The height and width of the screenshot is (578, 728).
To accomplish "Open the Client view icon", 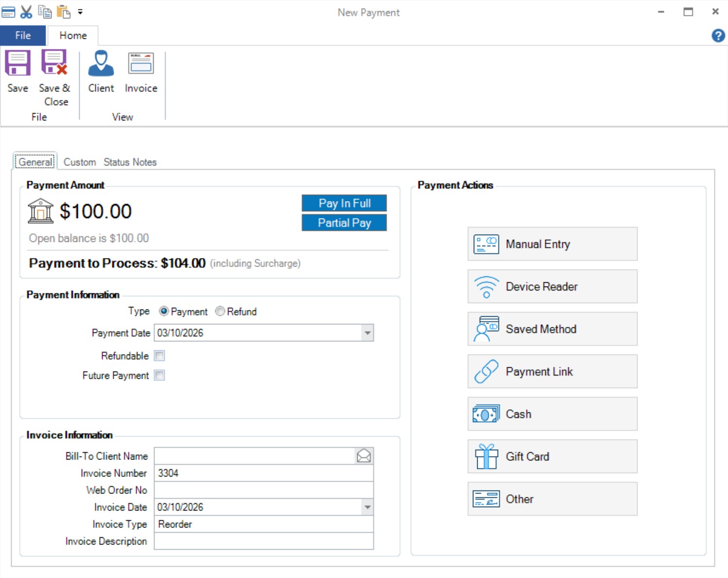I will (x=101, y=64).
